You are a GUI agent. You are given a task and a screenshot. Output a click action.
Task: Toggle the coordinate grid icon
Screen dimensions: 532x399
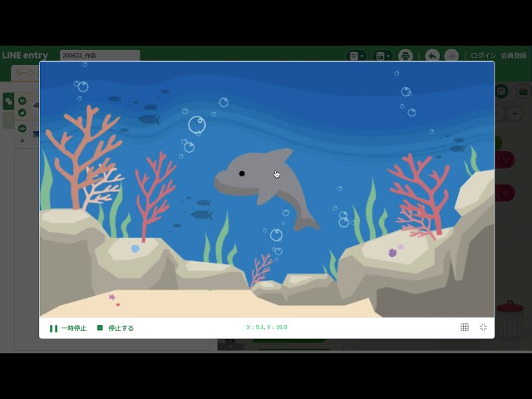pyautogui.click(x=465, y=328)
